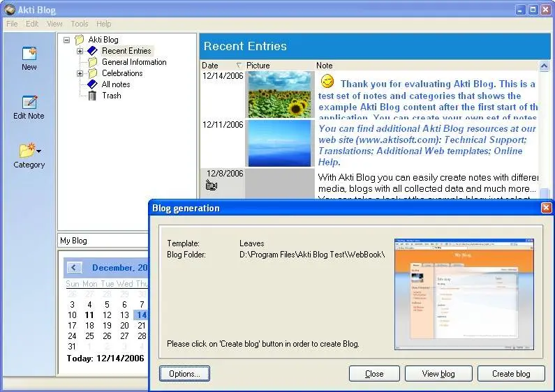This screenshot has height=392, width=555.
Task: Select Recent Entries in the tree
Action: (126, 51)
